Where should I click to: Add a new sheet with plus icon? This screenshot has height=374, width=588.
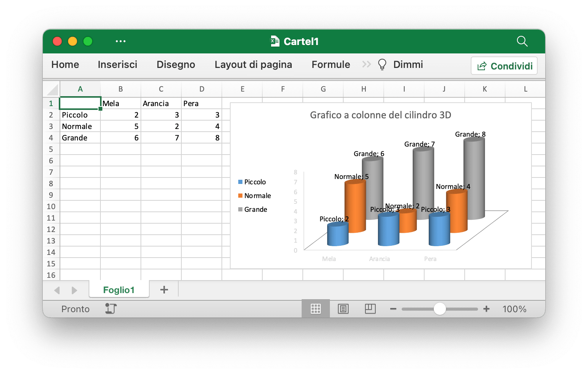(x=164, y=290)
